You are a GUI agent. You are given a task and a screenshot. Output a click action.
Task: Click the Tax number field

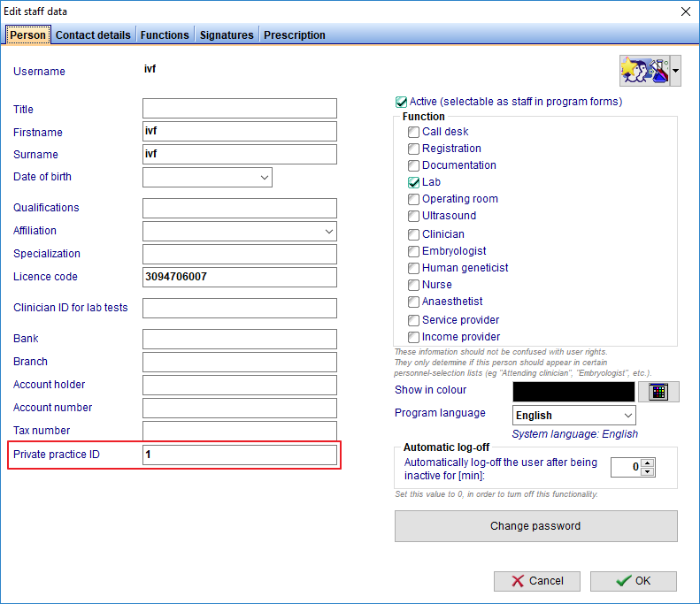[x=240, y=431]
